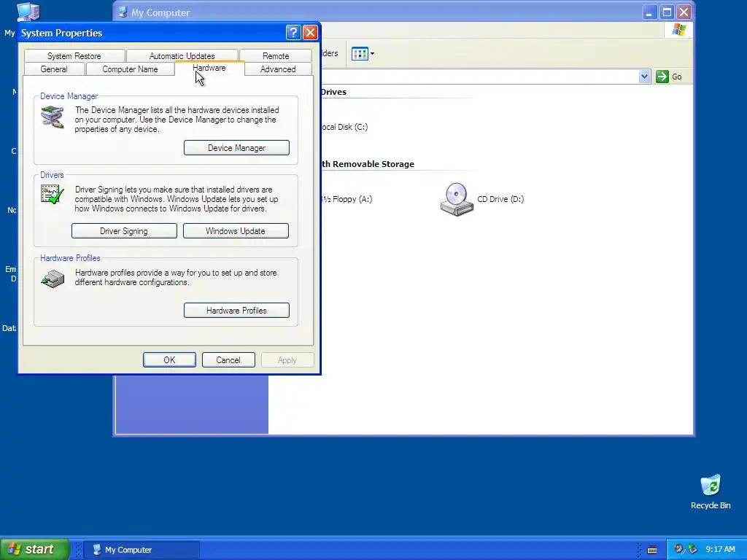
Task: Open the Hardware Profiles button
Action: [236, 311]
